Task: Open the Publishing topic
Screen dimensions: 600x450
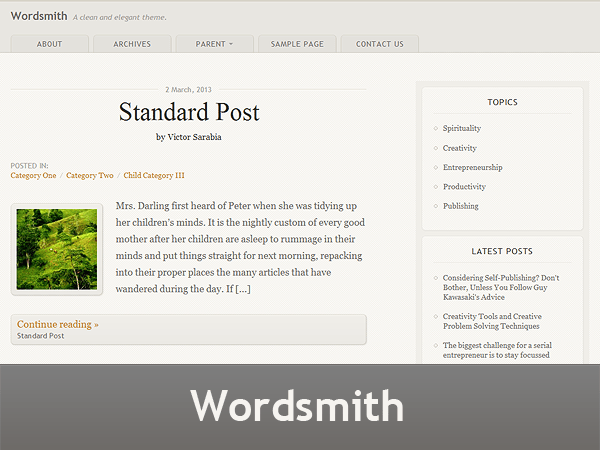Action: (461, 206)
